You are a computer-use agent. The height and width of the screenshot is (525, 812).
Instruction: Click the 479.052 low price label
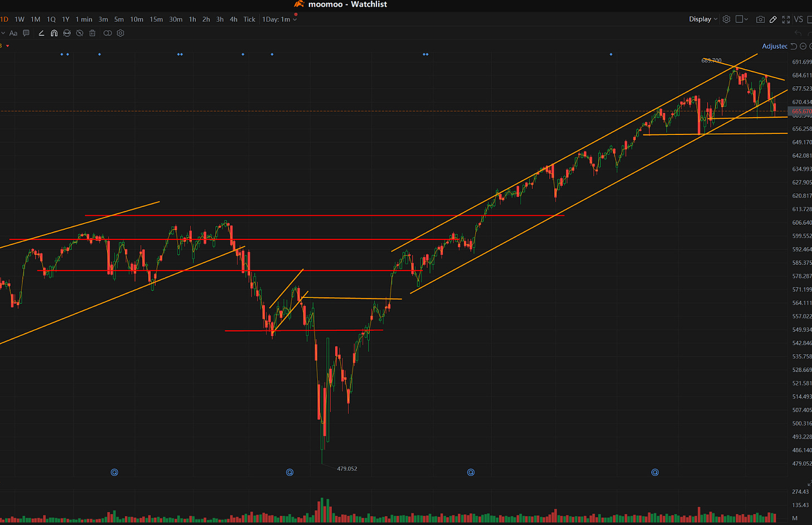tap(347, 469)
